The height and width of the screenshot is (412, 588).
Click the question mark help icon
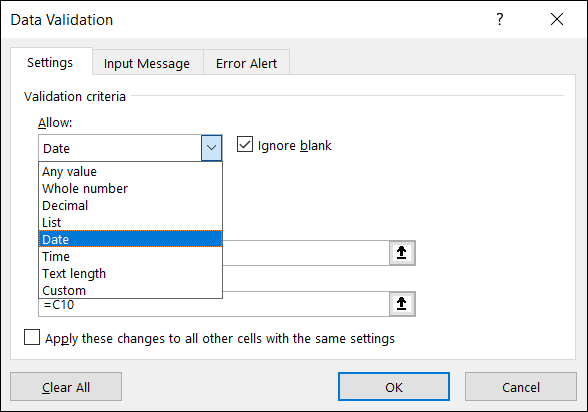[500, 19]
